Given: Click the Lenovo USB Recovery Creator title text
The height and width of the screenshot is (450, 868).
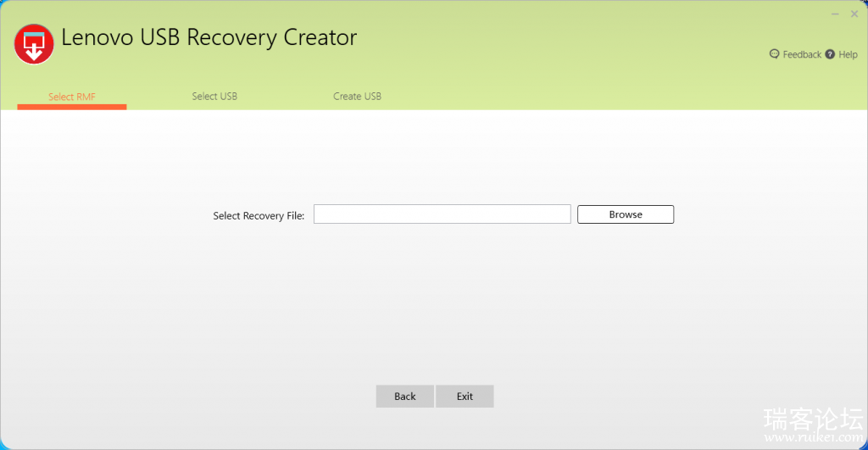Looking at the screenshot, I should (x=209, y=37).
